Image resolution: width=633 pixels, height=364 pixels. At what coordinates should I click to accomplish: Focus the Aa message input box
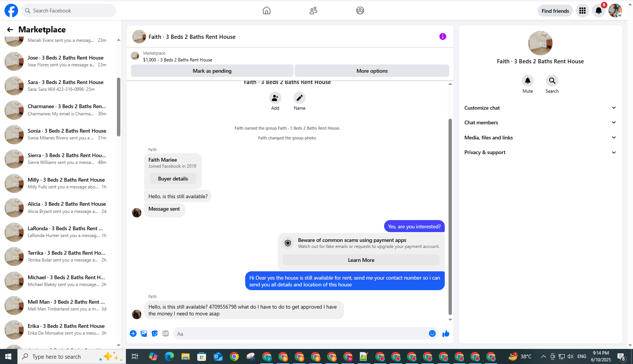point(300,333)
